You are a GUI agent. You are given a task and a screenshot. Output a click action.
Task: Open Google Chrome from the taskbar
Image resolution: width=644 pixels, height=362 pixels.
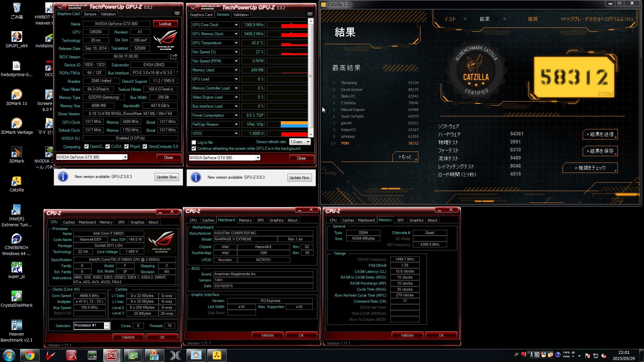pyautogui.click(x=30, y=355)
